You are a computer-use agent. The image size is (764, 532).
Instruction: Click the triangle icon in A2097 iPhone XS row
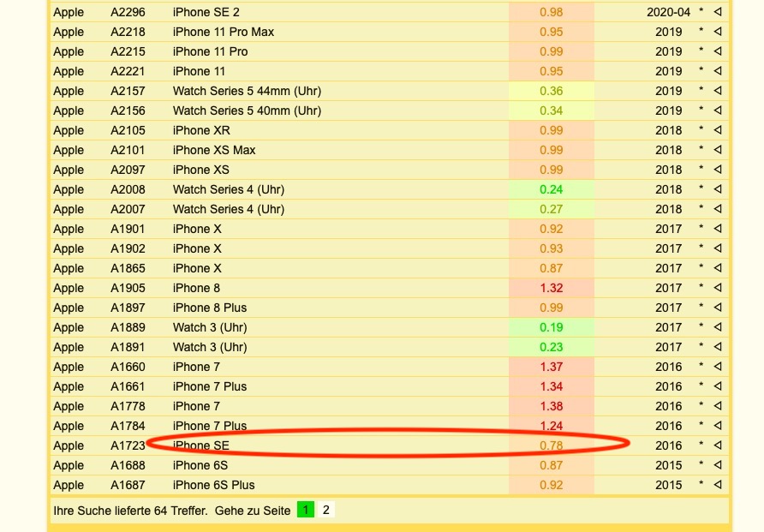click(718, 170)
